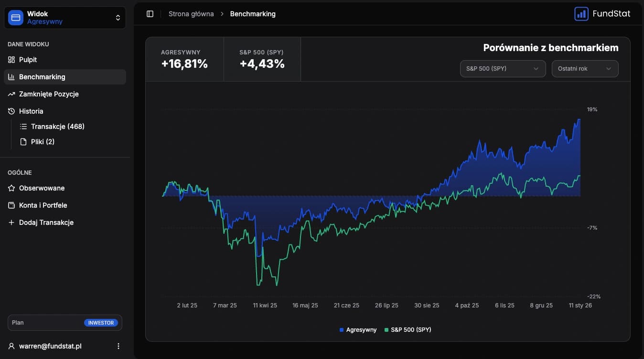This screenshot has height=359, width=644.
Task: Click the INWESTOR plan badge
Action: pos(101,322)
